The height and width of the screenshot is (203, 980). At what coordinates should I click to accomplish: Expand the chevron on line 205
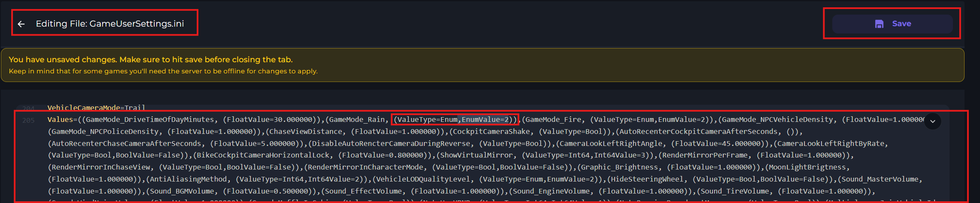(x=932, y=121)
